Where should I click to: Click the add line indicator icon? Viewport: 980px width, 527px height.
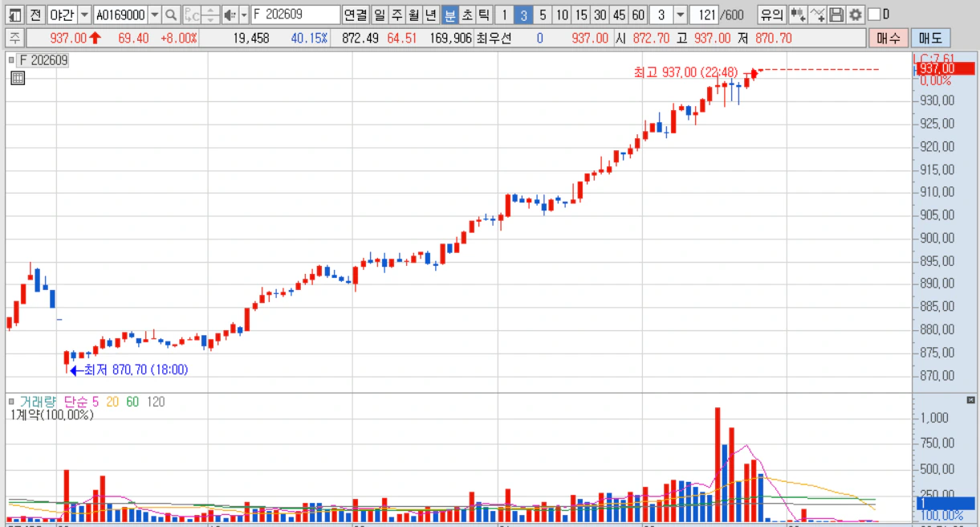pyautogui.click(x=817, y=14)
